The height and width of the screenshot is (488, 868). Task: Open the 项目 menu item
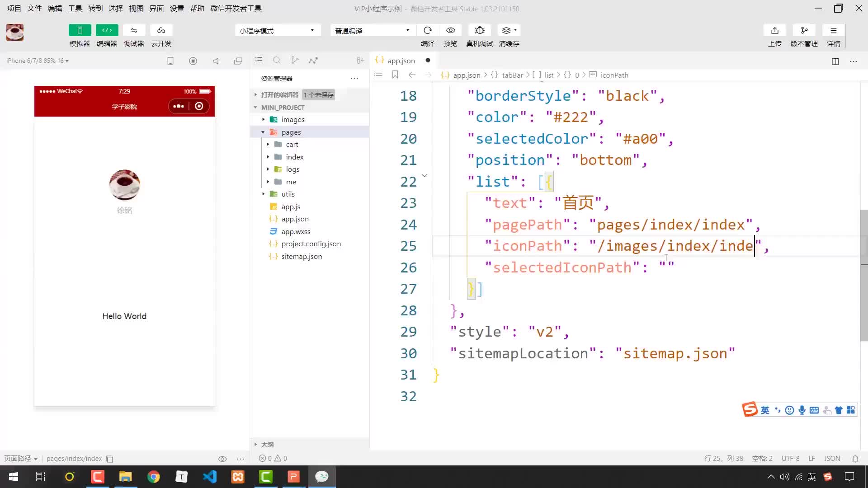pyautogui.click(x=13, y=8)
